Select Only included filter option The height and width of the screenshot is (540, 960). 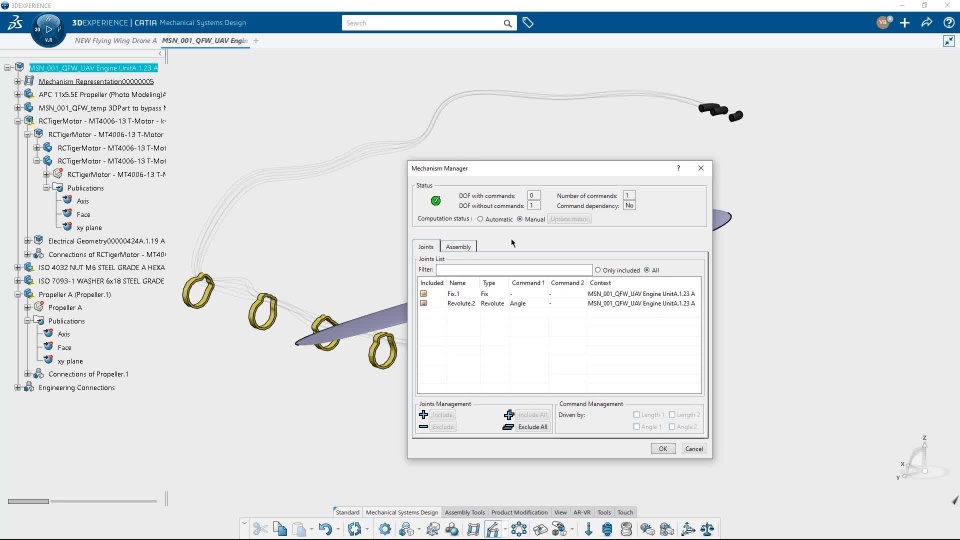coord(598,270)
